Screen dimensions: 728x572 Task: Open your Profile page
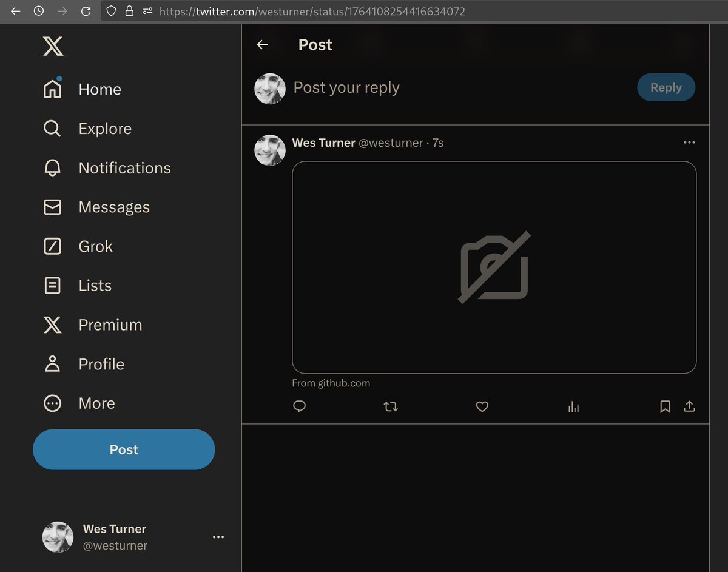pos(101,364)
